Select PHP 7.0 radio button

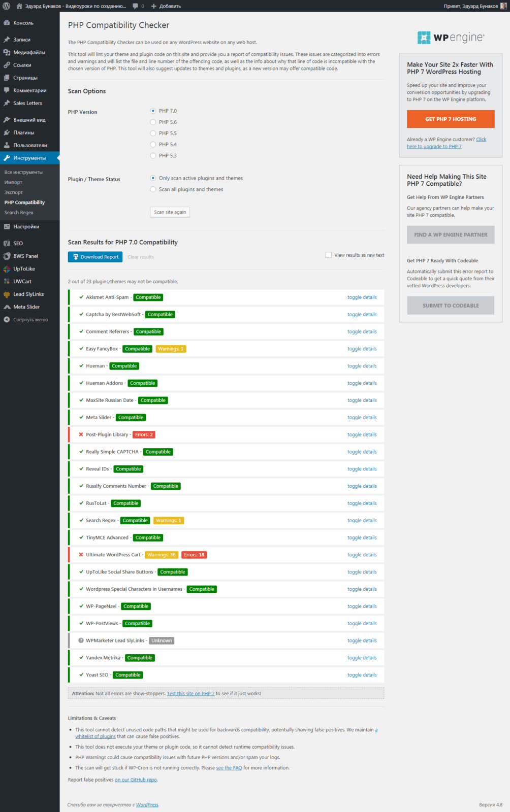coord(153,111)
